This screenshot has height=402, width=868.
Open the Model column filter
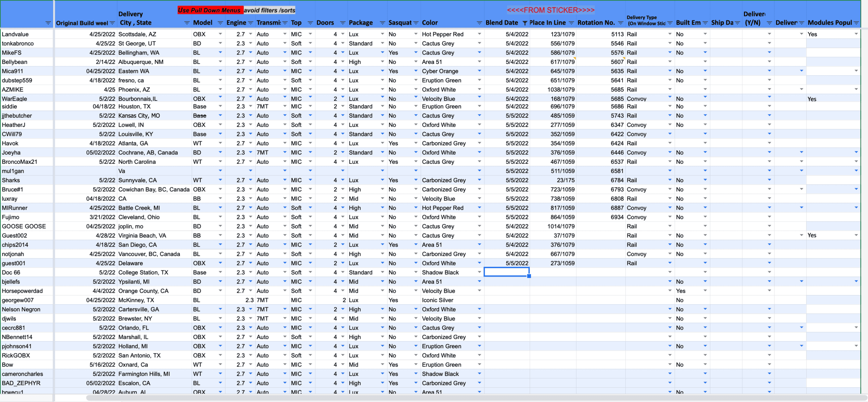(220, 23)
